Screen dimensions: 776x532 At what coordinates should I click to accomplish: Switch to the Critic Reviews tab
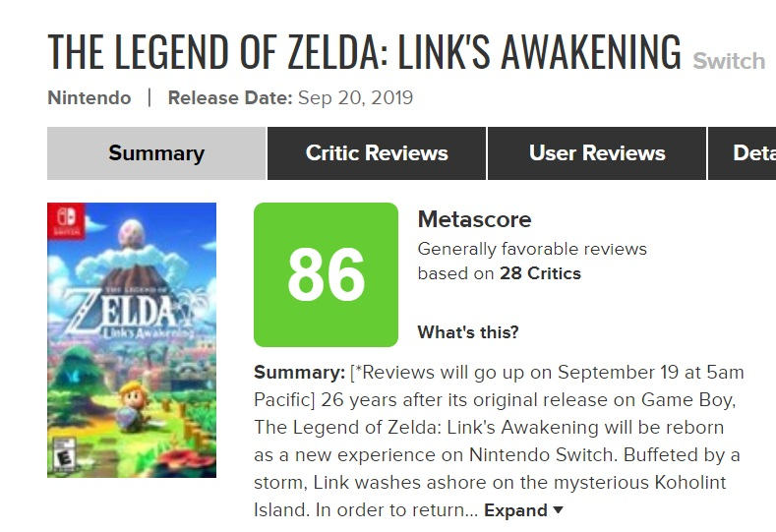pos(377,153)
